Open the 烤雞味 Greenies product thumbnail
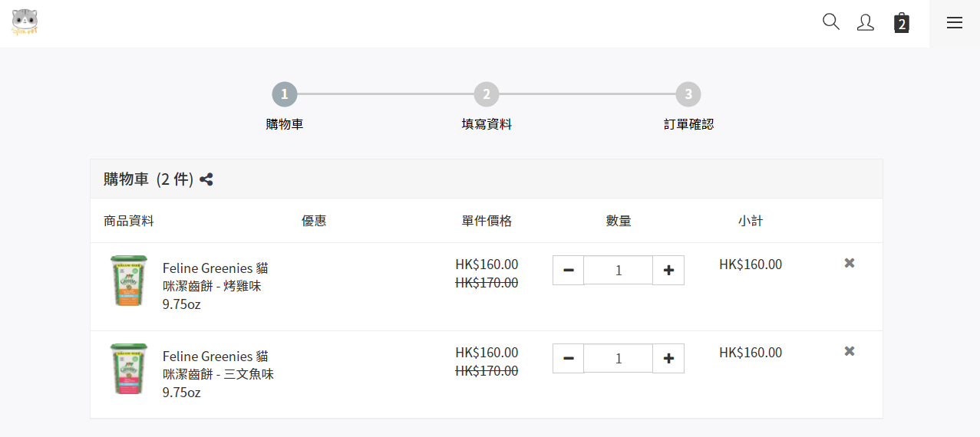Image resolution: width=980 pixels, height=437 pixels. [129, 281]
